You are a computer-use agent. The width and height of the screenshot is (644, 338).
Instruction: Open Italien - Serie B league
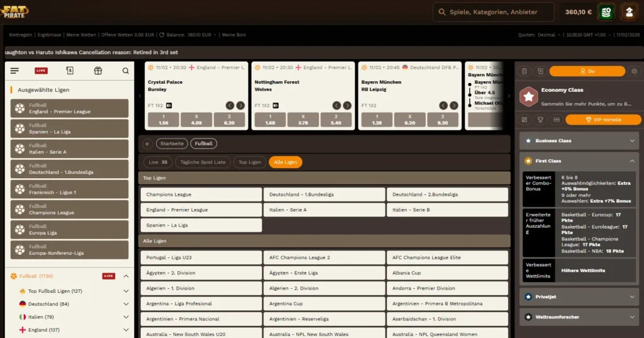click(x=447, y=210)
